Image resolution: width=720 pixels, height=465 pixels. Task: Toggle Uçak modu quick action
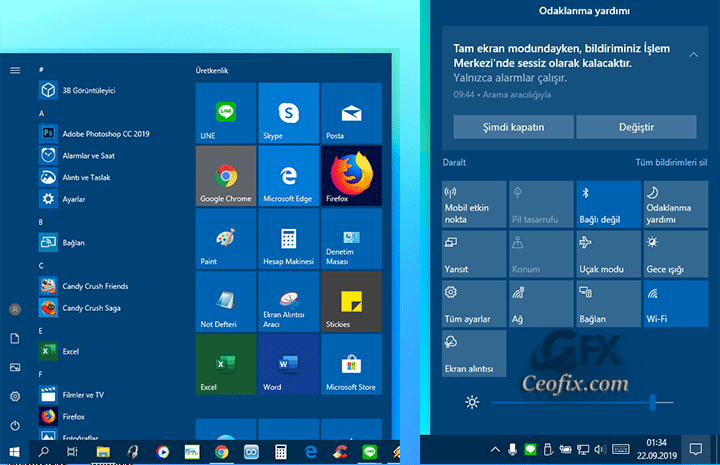click(608, 254)
